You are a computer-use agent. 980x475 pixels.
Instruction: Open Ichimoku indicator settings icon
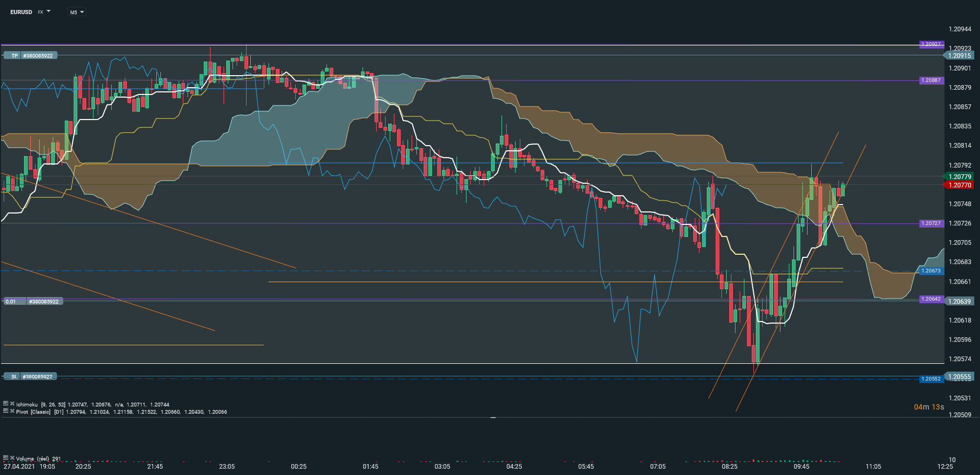click(6, 403)
